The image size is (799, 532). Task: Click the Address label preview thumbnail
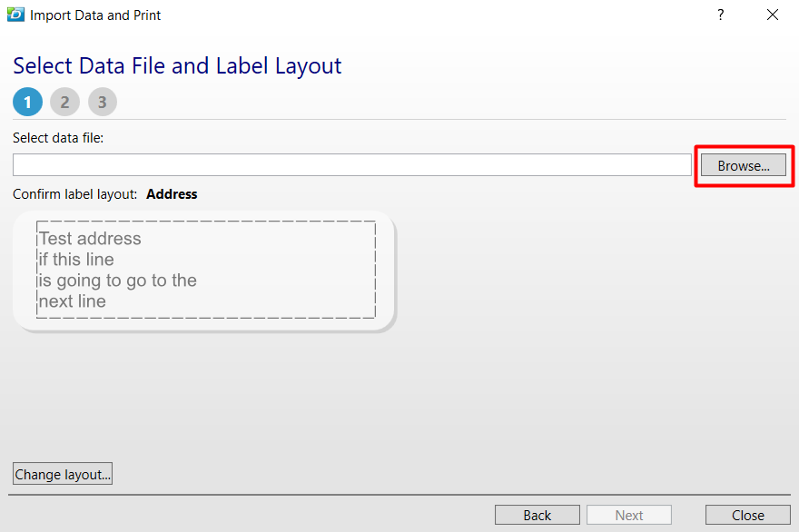pyautogui.click(x=204, y=270)
